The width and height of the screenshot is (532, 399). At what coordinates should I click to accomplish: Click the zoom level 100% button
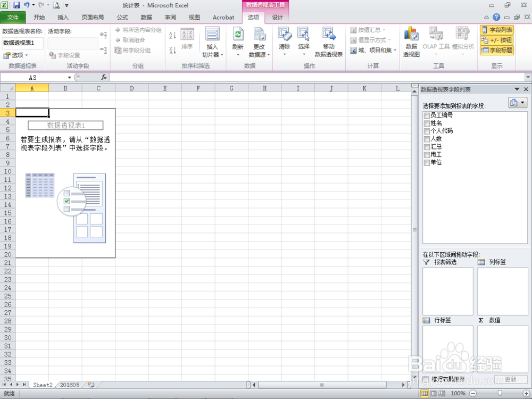coord(458,393)
